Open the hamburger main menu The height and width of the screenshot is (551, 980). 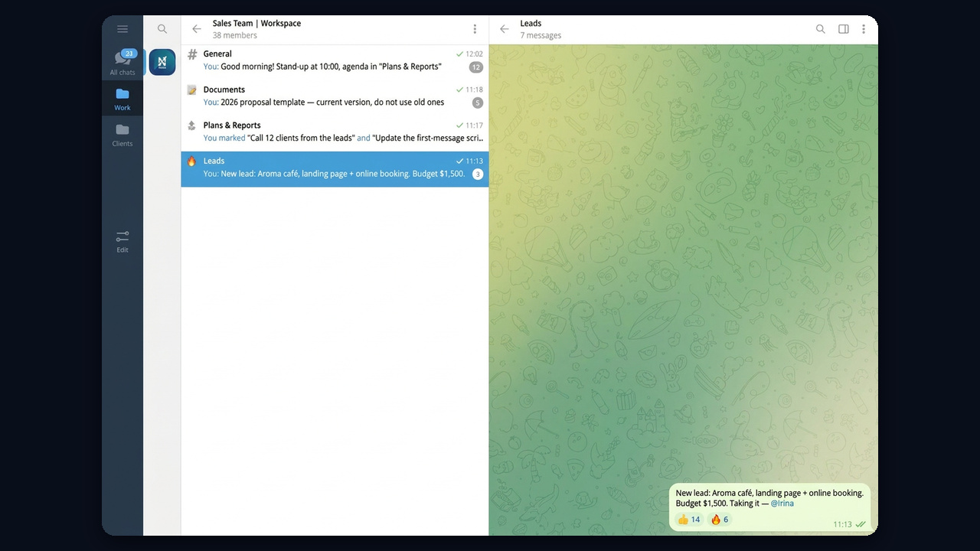[122, 29]
